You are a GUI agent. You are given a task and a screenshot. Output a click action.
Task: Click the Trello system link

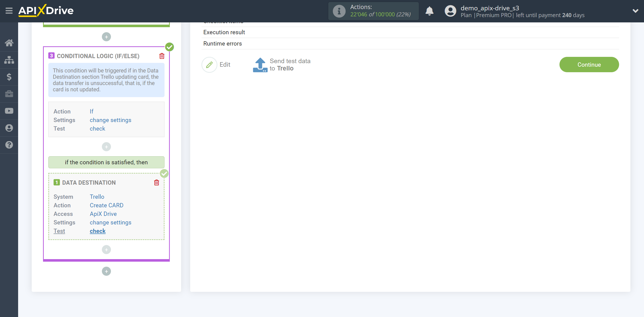click(97, 197)
